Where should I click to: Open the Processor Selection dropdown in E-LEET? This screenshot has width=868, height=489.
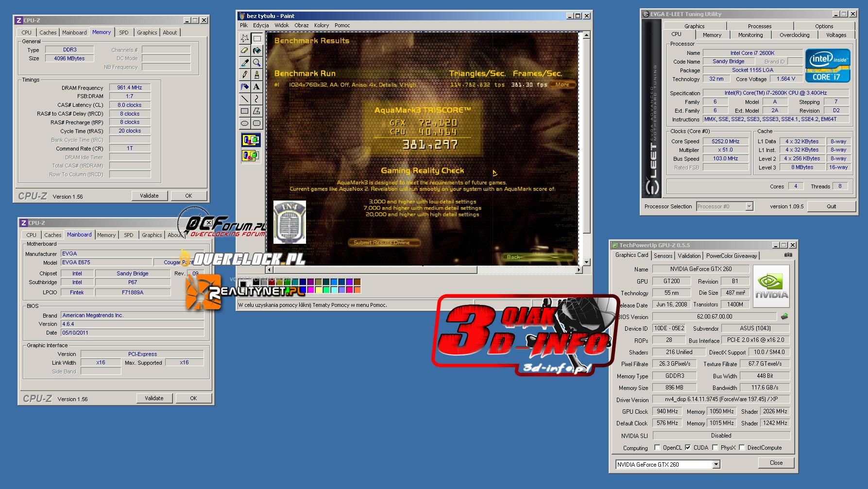tap(749, 206)
